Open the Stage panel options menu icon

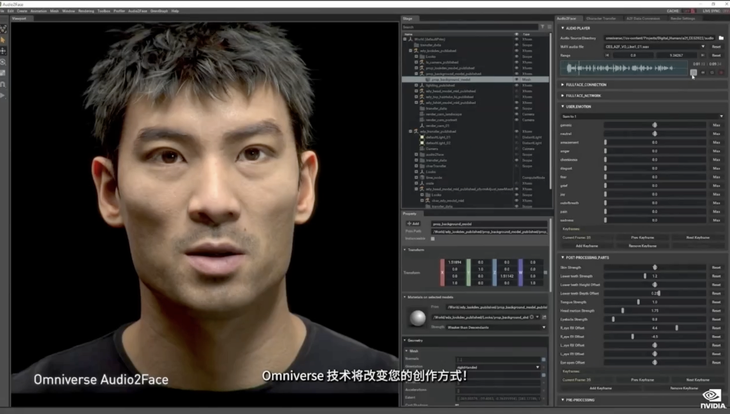pyautogui.click(x=549, y=27)
